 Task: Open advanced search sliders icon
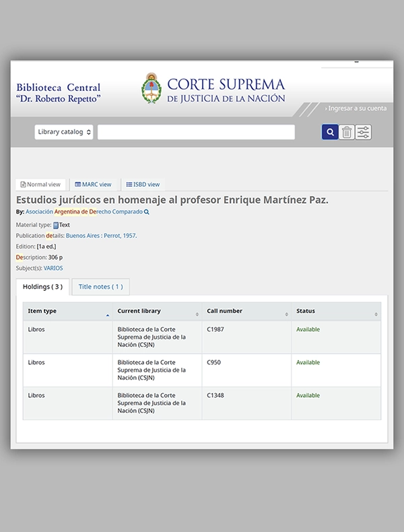coord(364,132)
